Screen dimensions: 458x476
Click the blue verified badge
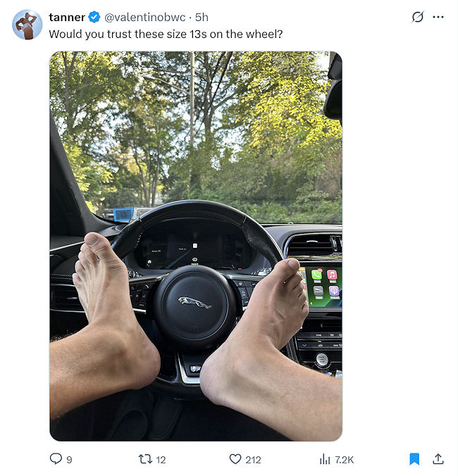coord(94,17)
